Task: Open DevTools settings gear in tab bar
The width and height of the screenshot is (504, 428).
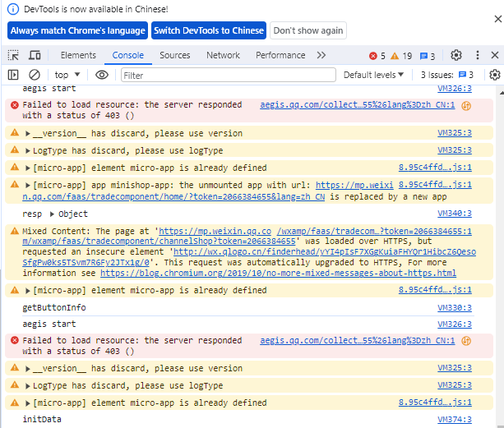Action: coord(455,55)
